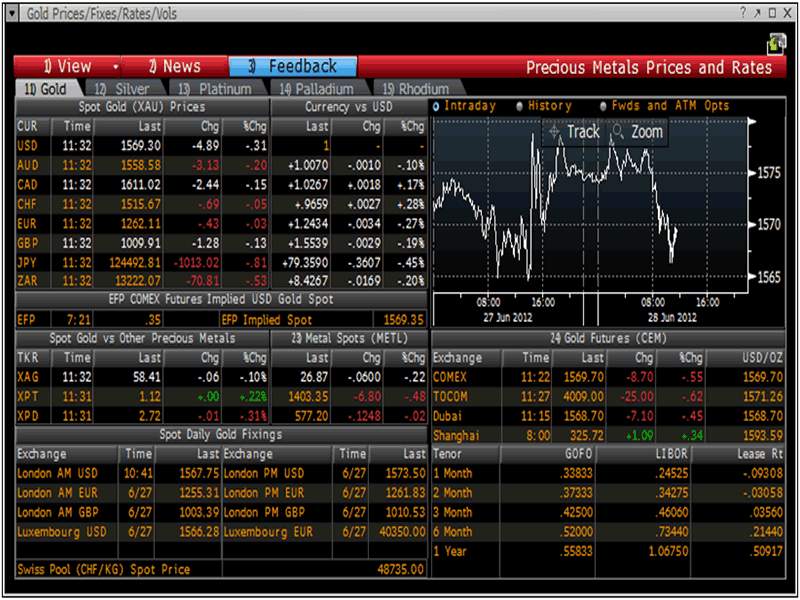Click the Feedback button

point(292,67)
